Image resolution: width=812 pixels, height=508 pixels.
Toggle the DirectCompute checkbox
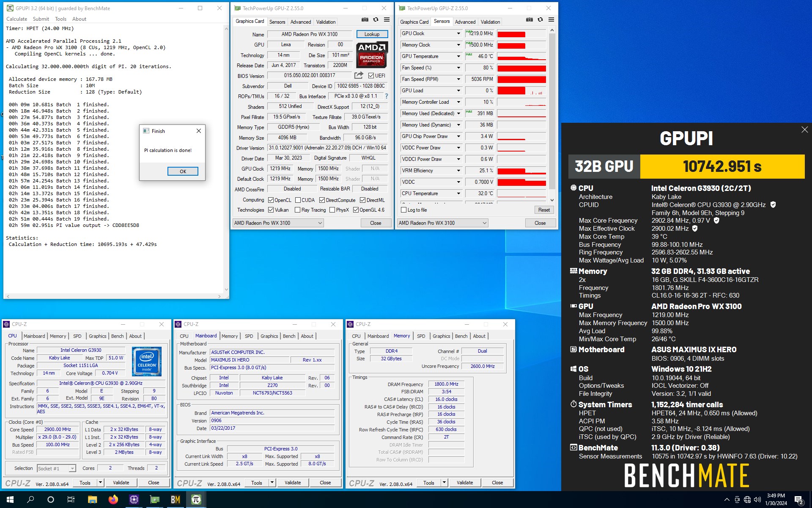322,200
